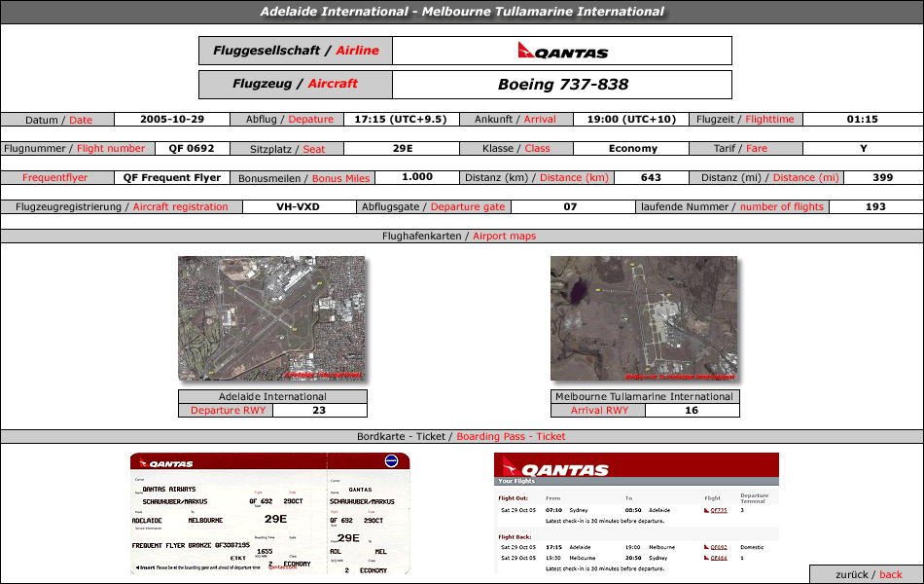The image size is (924, 584).
Task: Click the class value Economy
Action: coord(633,148)
